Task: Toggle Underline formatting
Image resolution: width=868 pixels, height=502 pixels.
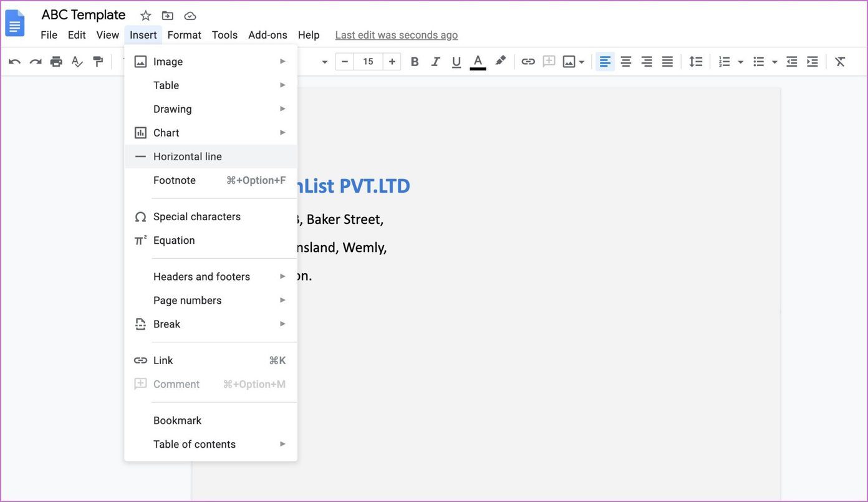Action: [456, 61]
